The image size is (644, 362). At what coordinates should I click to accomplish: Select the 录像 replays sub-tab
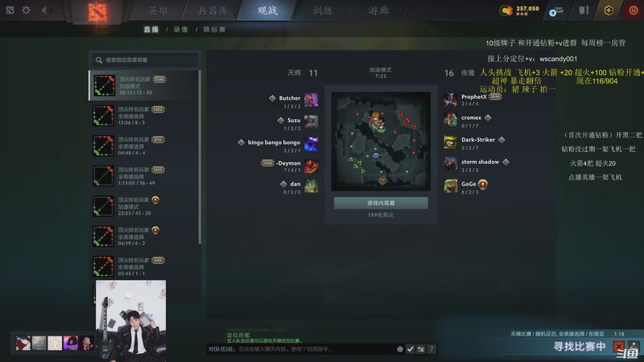click(x=180, y=30)
